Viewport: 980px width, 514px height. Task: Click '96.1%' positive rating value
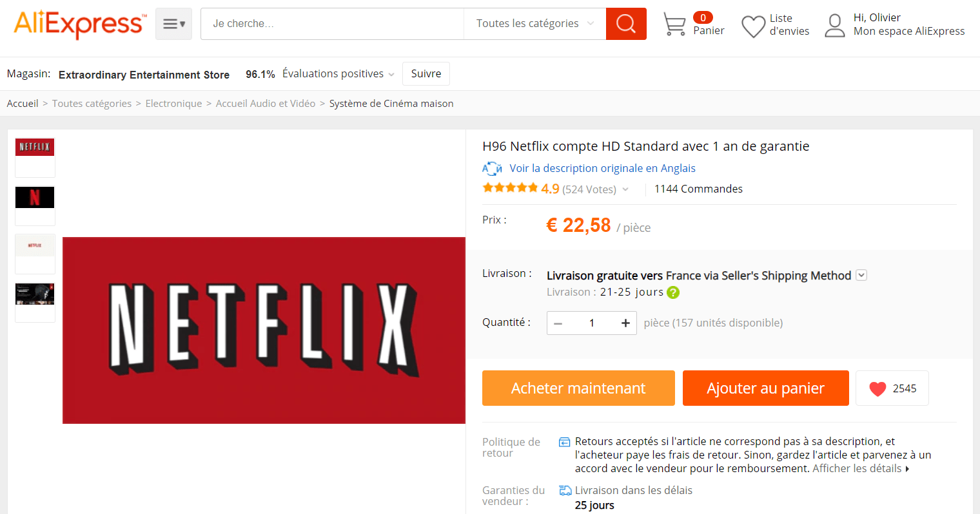point(260,74)
